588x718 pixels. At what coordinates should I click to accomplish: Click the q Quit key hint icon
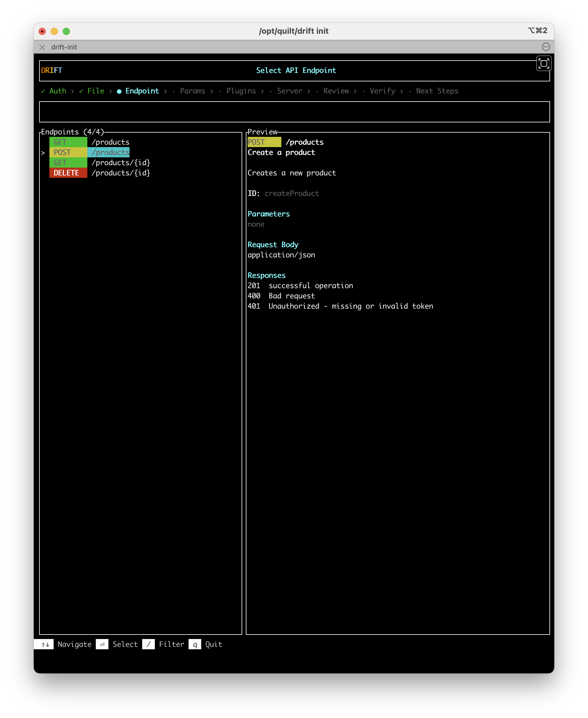(195, 644)
